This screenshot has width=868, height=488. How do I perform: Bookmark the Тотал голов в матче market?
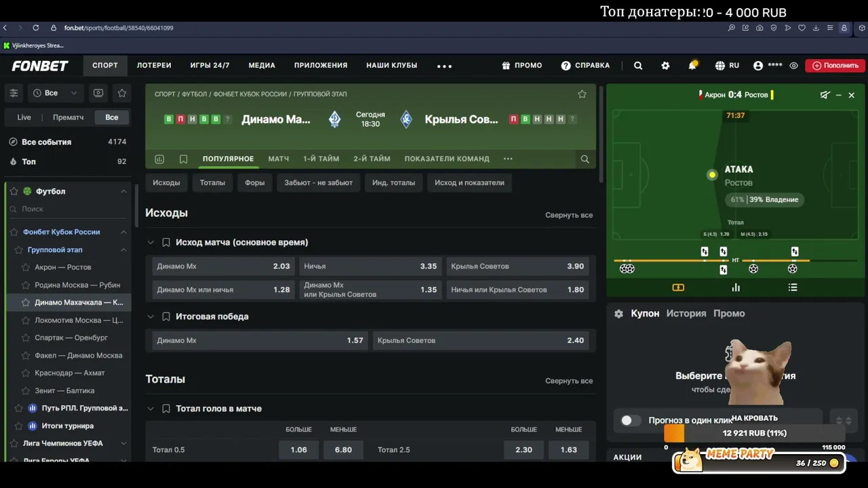(166, 409)
